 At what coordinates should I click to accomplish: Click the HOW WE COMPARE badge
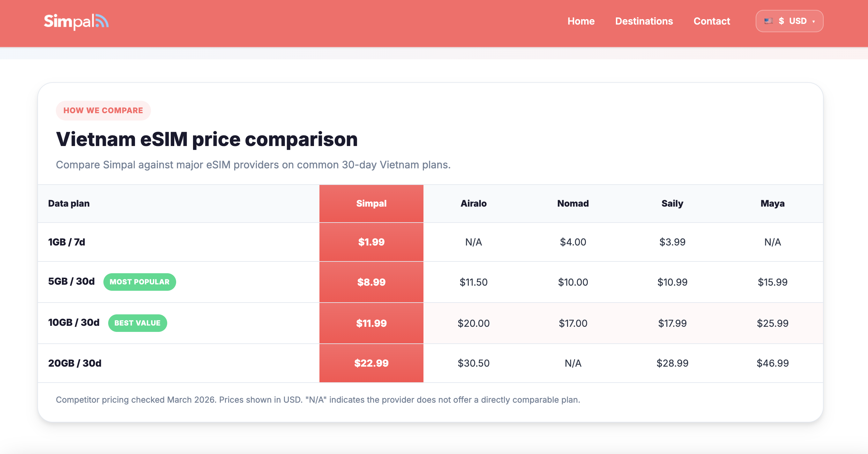[x=103, y=110]
